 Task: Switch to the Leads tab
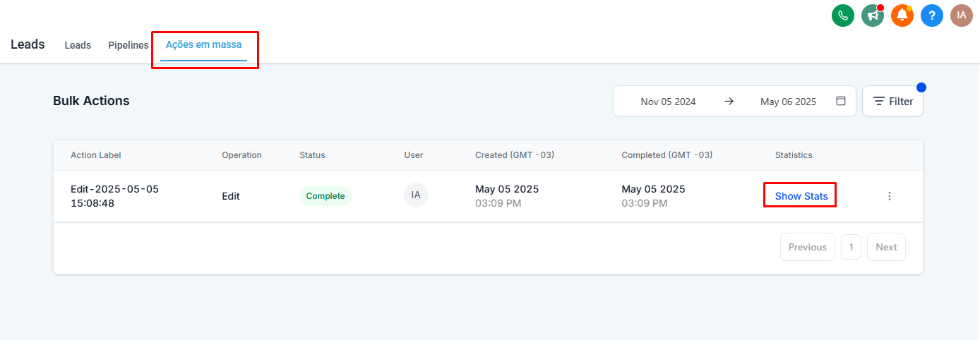pos(78,45)
